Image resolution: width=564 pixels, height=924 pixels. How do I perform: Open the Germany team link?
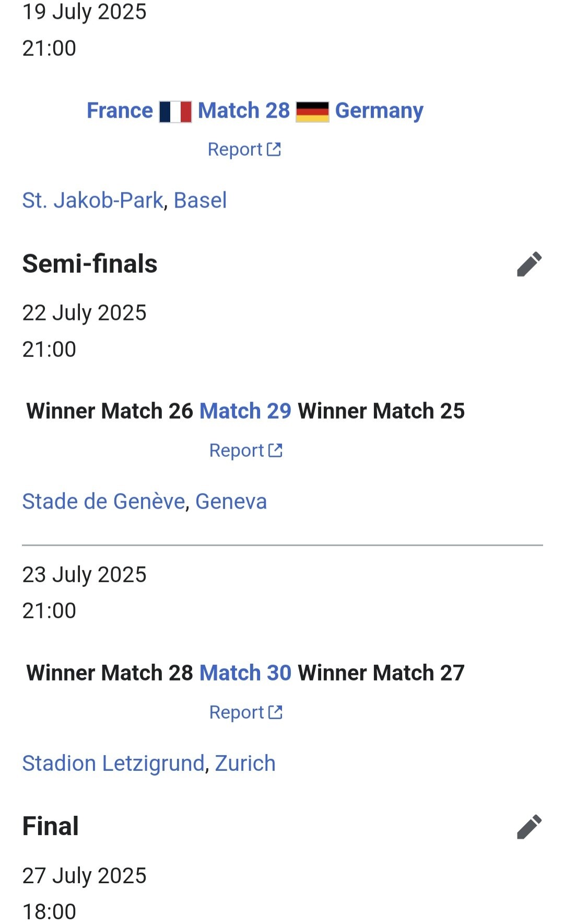pos(379,111)
